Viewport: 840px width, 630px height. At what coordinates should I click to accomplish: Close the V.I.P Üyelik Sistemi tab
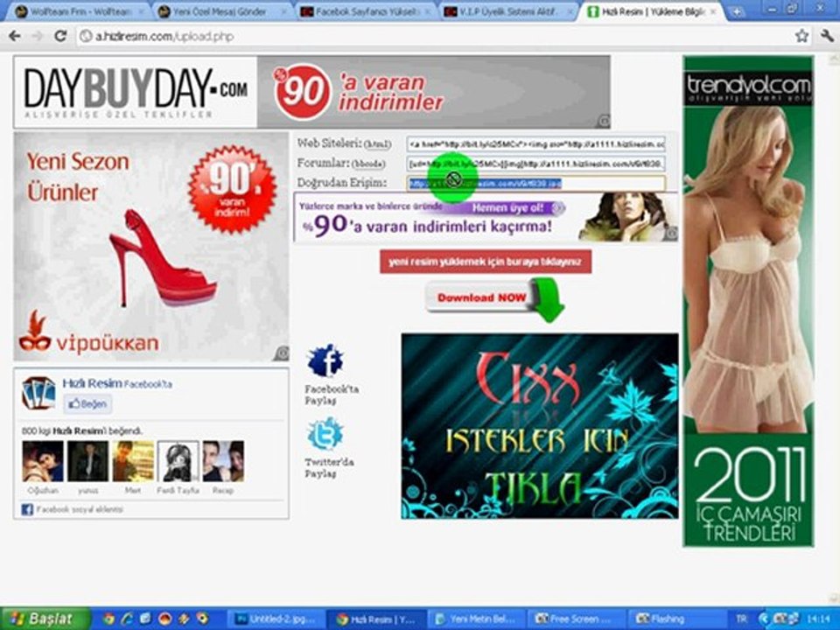(x=569, y=11)
